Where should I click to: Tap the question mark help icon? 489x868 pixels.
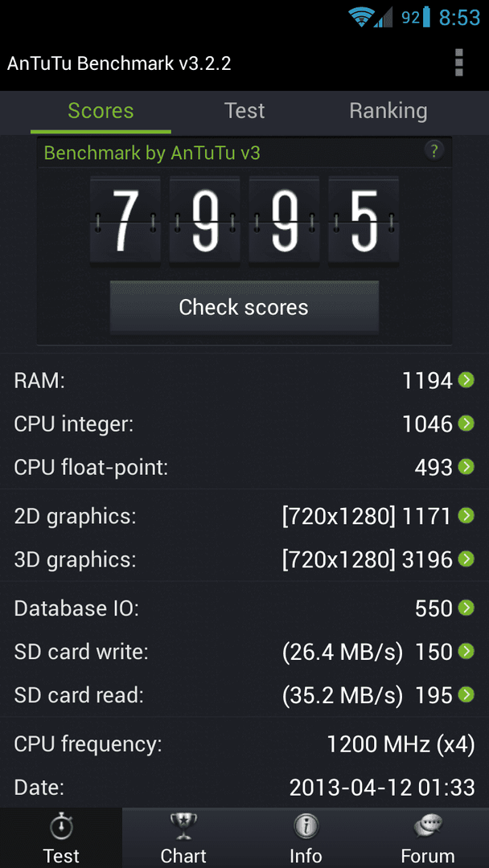tap(434, 150)
